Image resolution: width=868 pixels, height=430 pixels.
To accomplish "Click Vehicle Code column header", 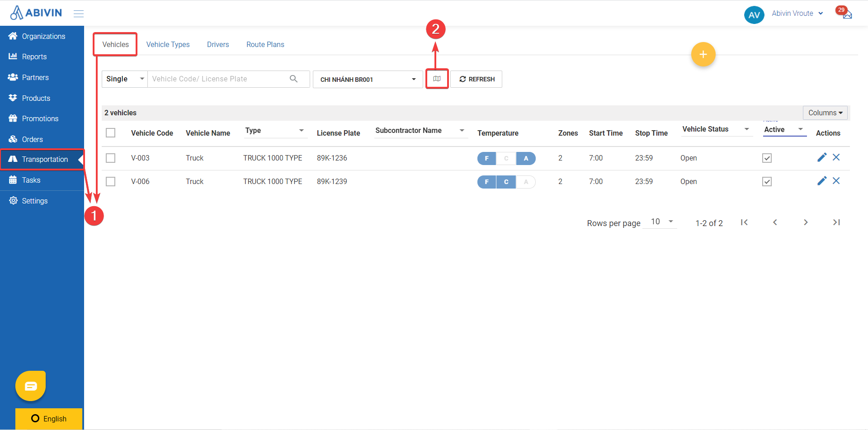I will click(x=152, y=133).
